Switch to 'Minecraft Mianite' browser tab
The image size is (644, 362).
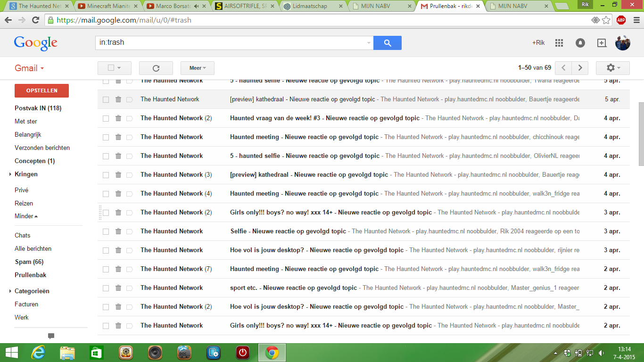(108, 6)
